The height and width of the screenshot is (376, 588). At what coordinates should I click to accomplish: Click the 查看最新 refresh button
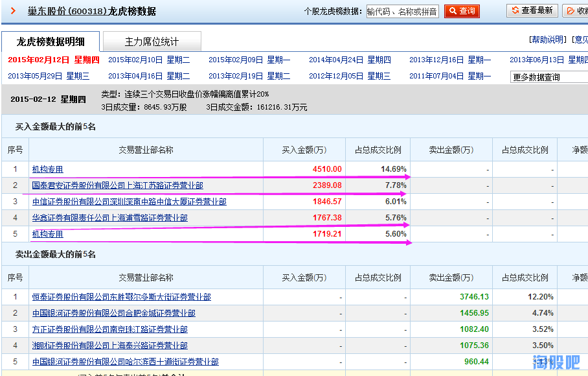[x=532, y=10]
